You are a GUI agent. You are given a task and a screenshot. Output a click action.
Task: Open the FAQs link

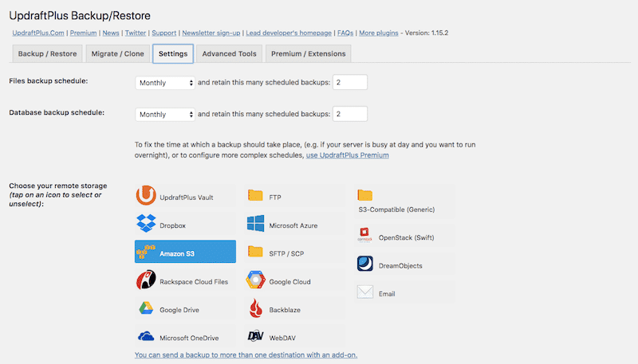click(x=345, y=33)
